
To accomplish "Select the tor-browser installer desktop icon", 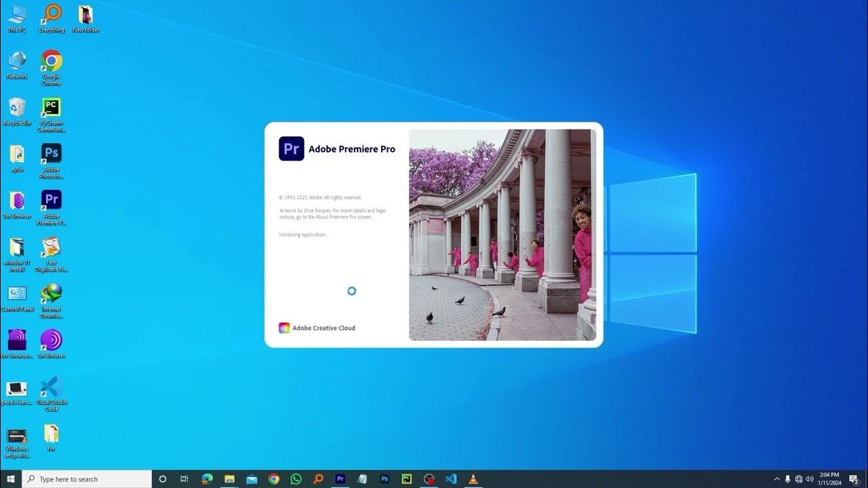I will (17, 344).
